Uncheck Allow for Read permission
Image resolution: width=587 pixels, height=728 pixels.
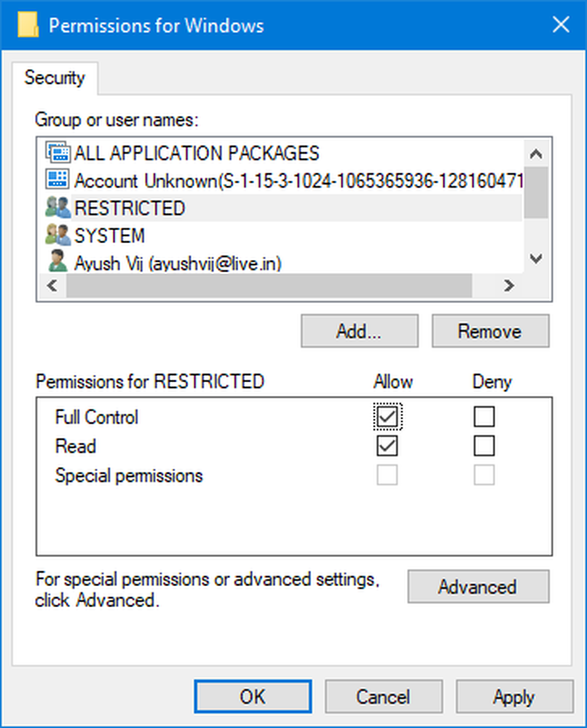pos(387,446)
